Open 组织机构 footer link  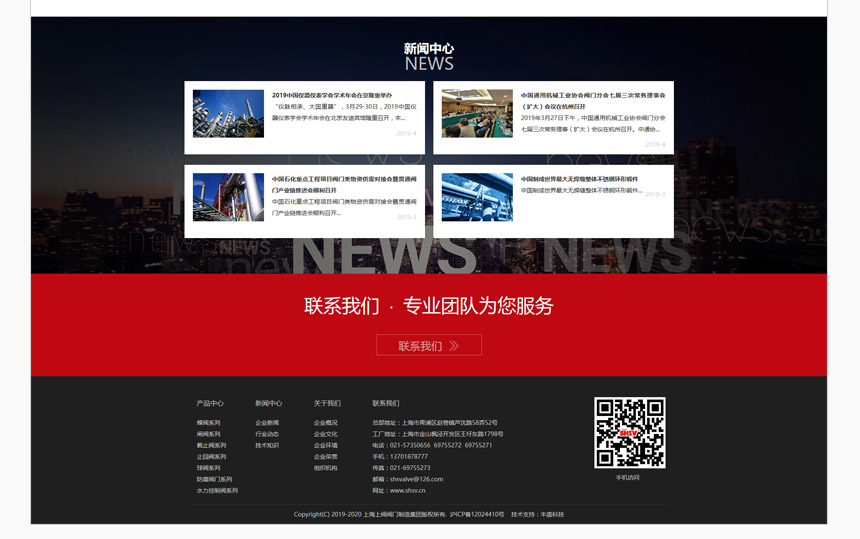(x=325, y=468)
